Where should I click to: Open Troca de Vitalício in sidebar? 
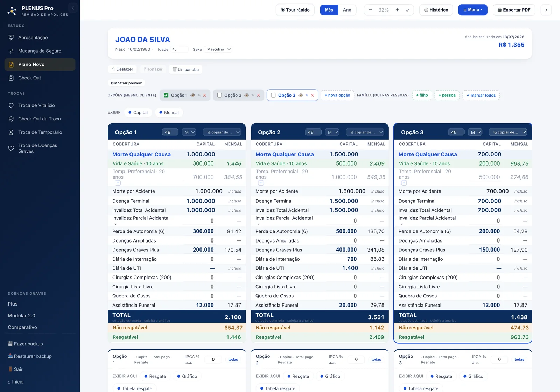(40, 105)
